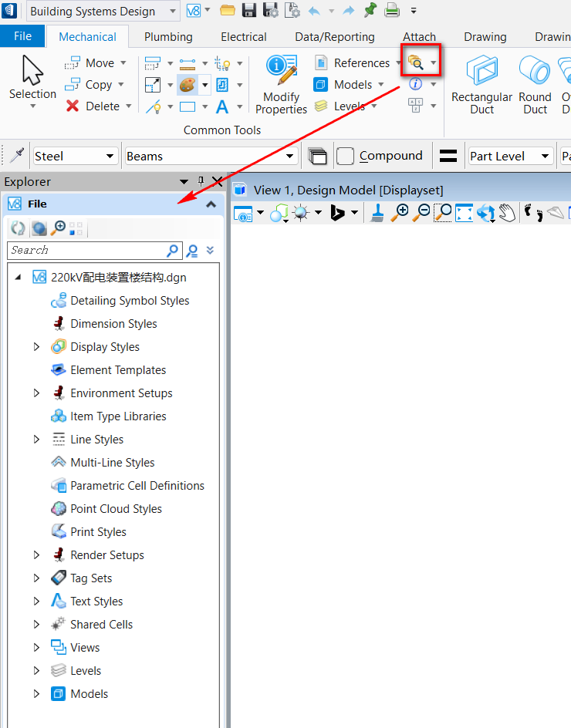Click Zoom Out in view toolbar

click(421, 213)
